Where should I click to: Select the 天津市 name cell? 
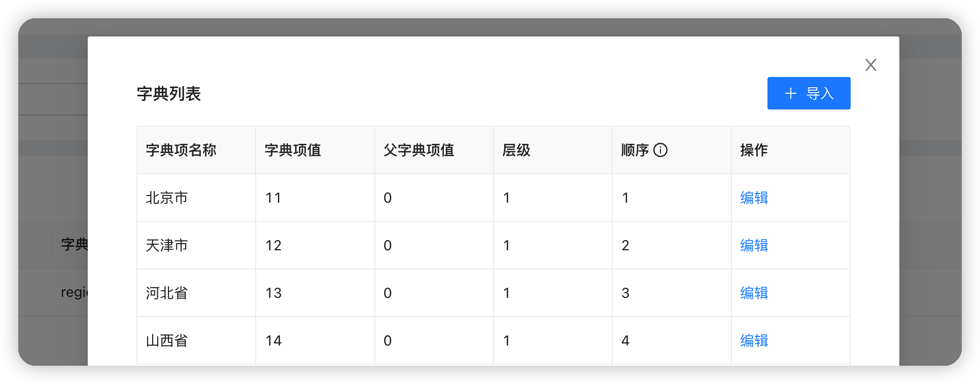click(196, 245)
